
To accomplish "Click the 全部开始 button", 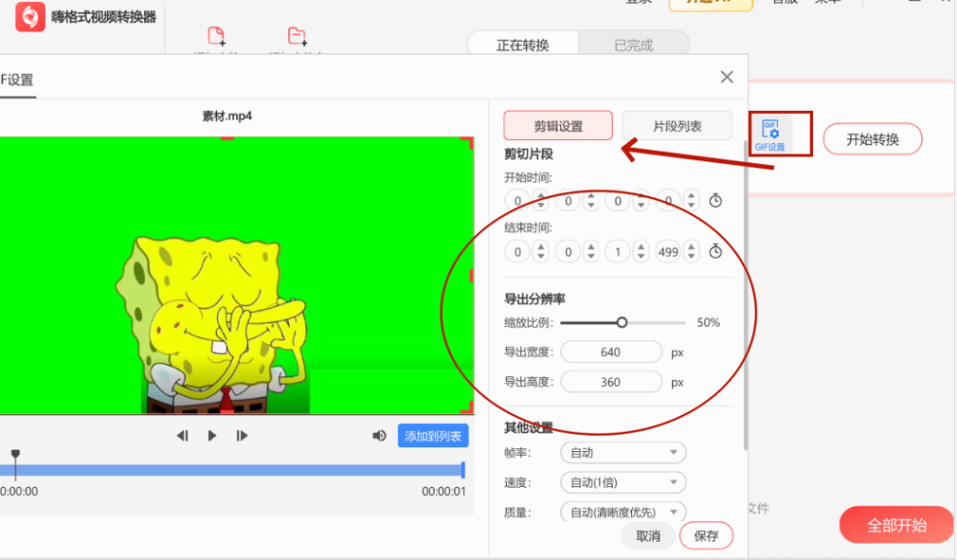I will pos(895,525).
